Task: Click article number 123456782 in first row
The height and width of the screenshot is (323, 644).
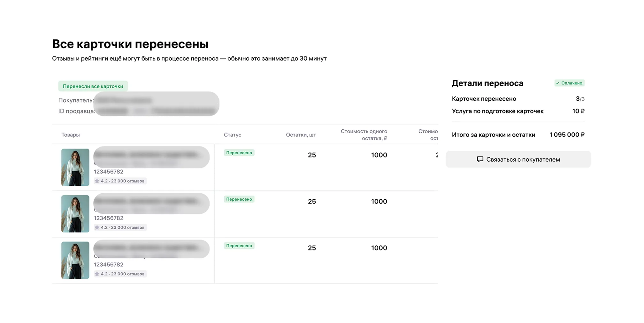Action: [x=109, y=172]
